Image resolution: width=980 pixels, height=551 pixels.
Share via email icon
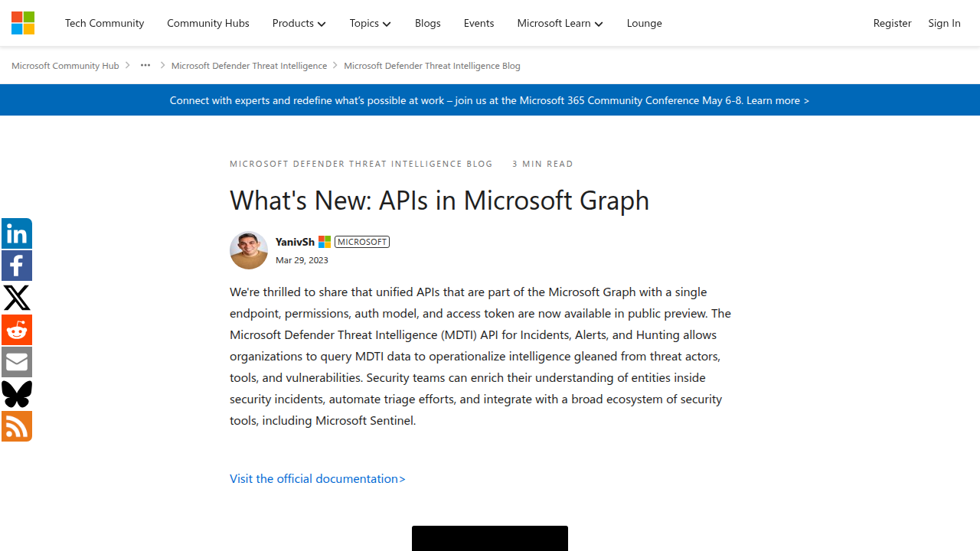click(17, 362)
